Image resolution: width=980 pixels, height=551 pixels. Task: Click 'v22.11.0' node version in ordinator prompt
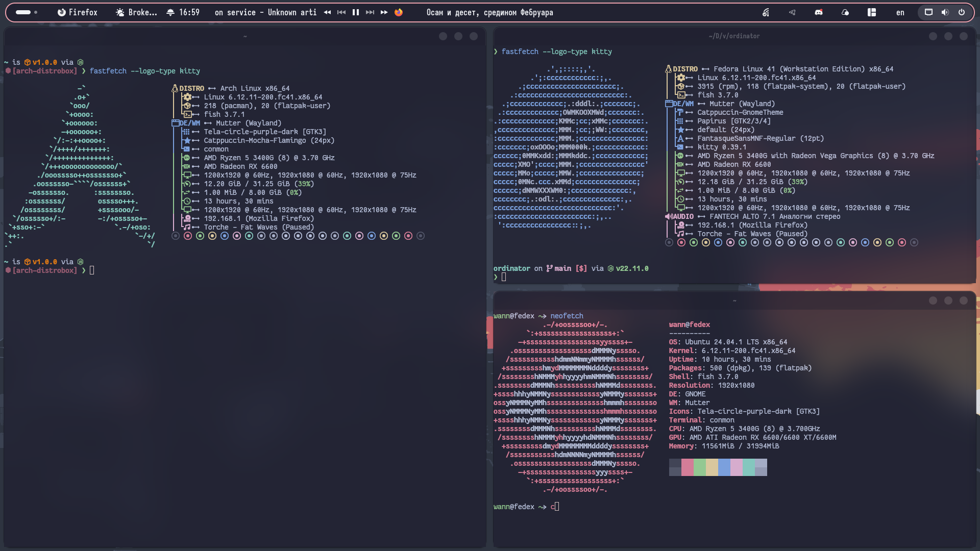(x=632, y=268)
